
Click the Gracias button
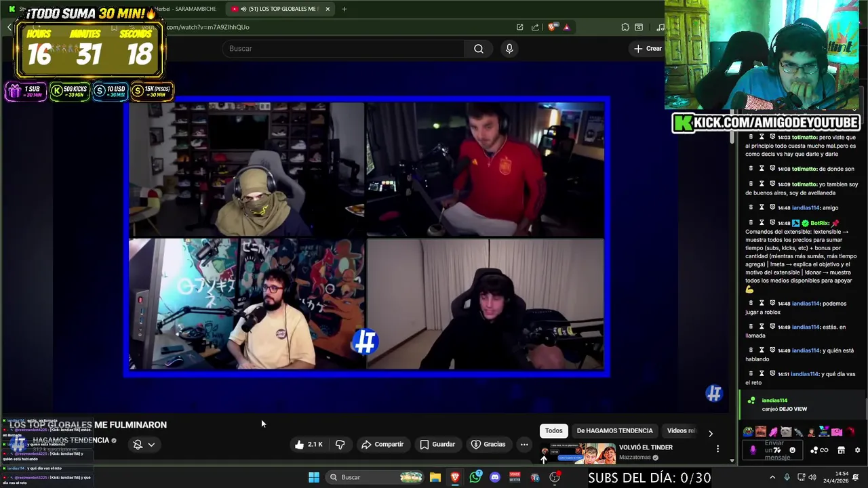pyautogui.click(x=488, y=445)
